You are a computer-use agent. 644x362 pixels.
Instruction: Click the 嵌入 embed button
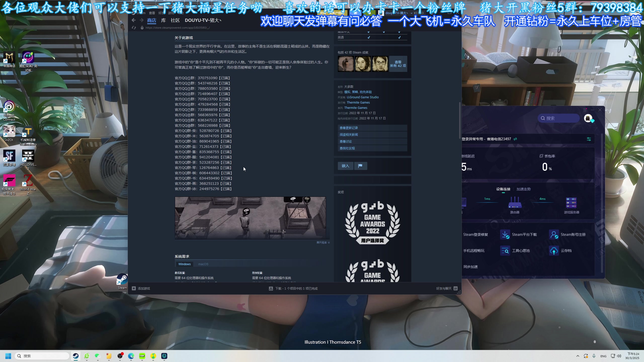click(x=345, y=166)
